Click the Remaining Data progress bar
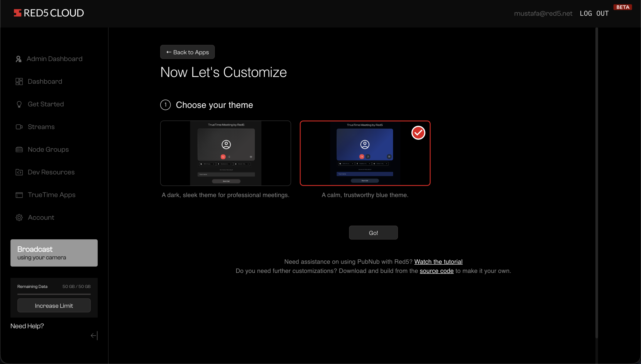641x364 pixels. [x=54, y=294]
